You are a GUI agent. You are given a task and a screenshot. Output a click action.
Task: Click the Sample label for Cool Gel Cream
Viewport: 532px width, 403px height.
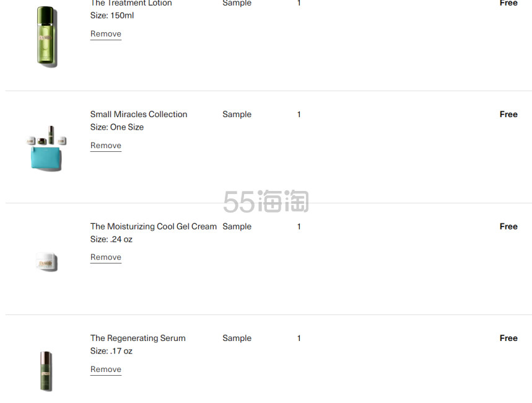237,227
